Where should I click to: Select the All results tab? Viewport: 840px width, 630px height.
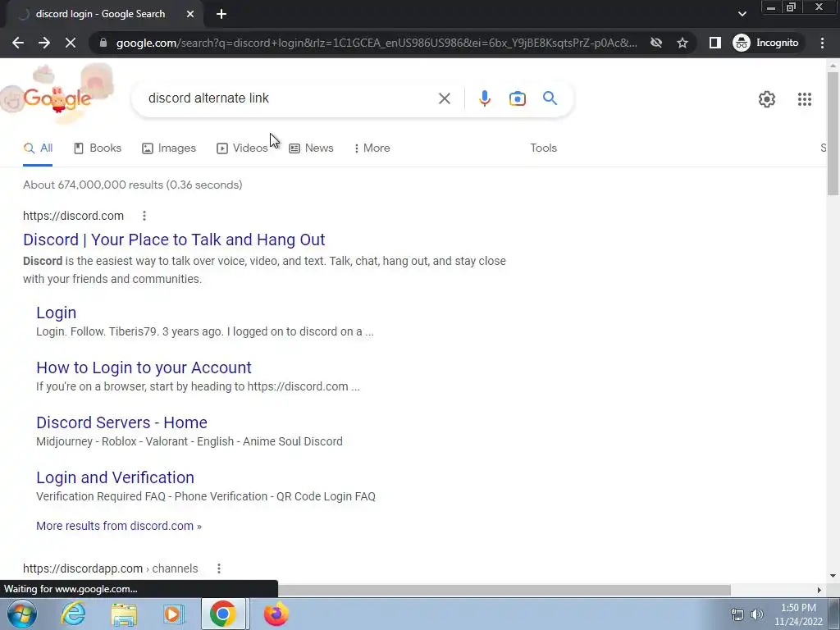[38, 148]
